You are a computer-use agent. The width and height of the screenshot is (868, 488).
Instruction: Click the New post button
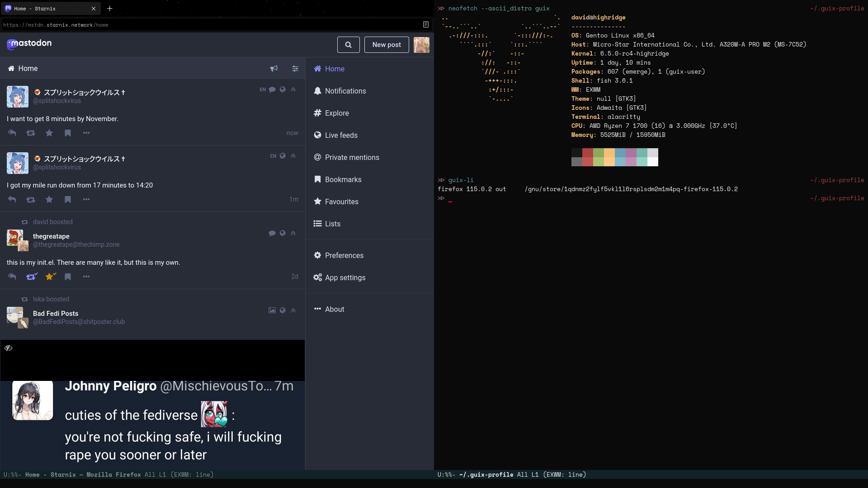click(x=386, y=45)
